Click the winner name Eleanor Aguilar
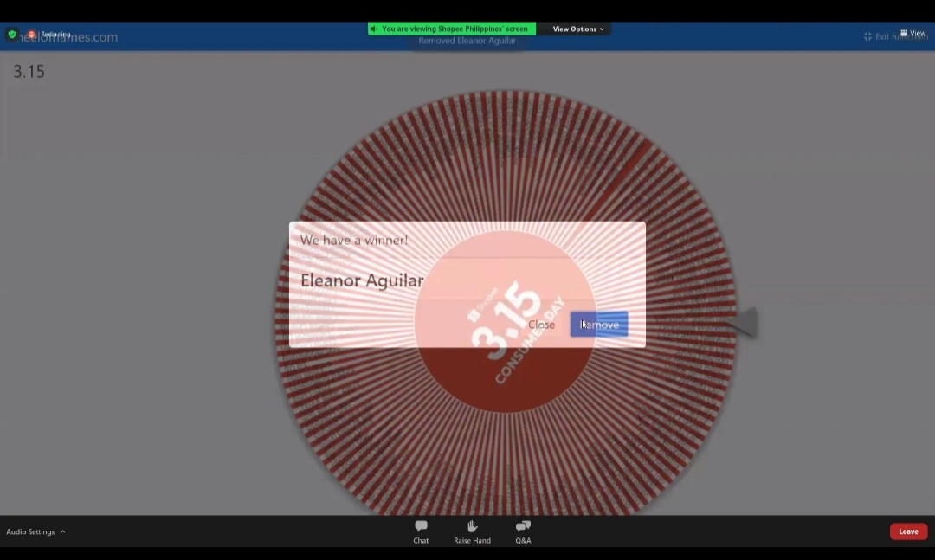Viewport: 935px width, 560px height. click(362, 280)
